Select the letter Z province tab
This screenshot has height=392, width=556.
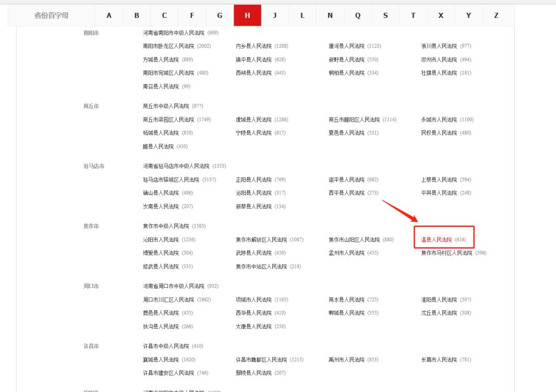[496, 15]
